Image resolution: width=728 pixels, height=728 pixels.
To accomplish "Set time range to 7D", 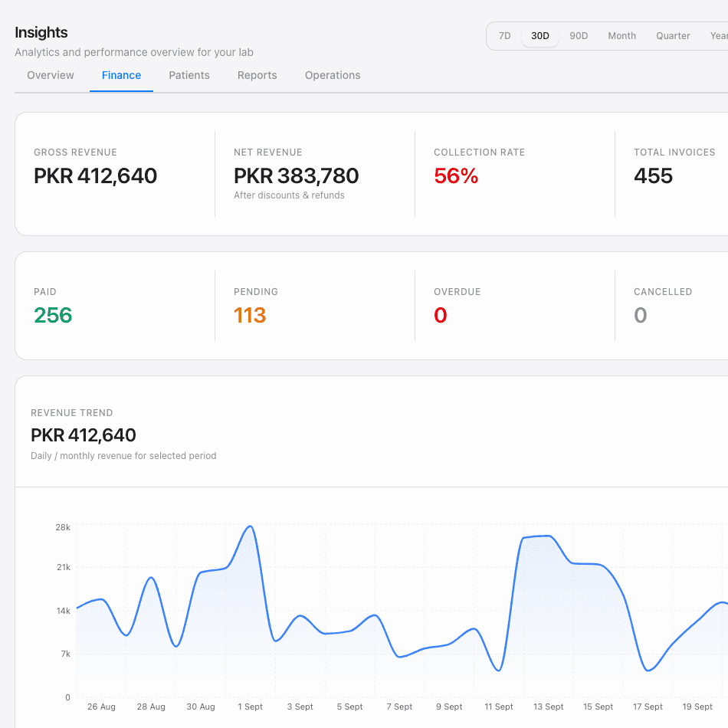I will (505, 36).
